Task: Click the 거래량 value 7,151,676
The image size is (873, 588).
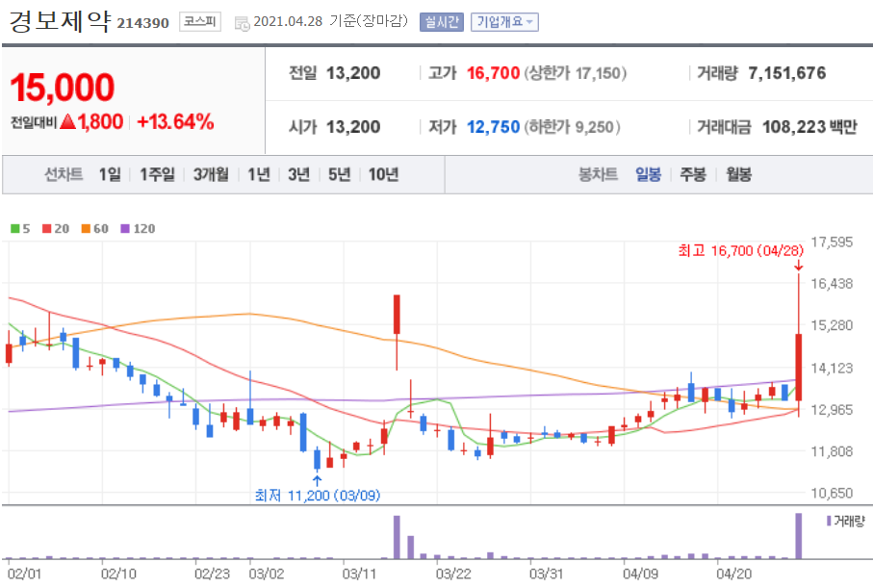Action: [x=787, y=73]
